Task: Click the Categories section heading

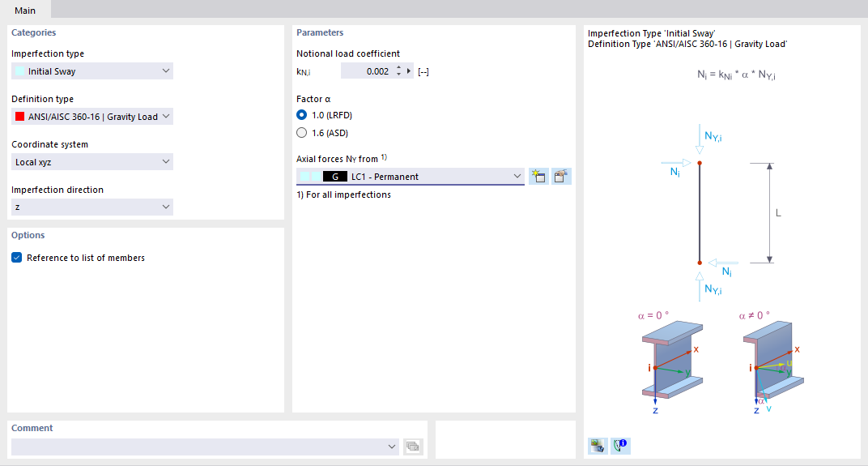Action: point(34,32)
